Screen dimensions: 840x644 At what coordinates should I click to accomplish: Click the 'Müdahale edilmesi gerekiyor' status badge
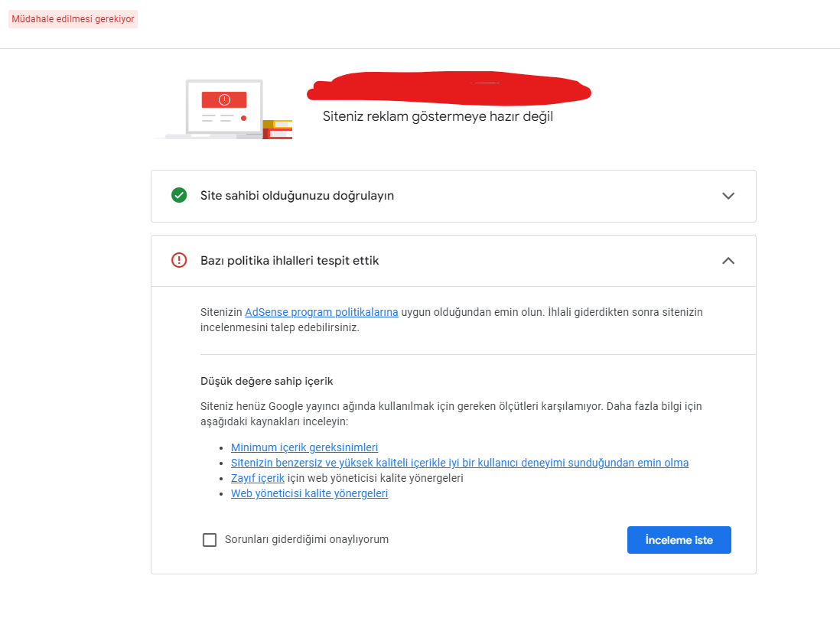pos(73,19)
